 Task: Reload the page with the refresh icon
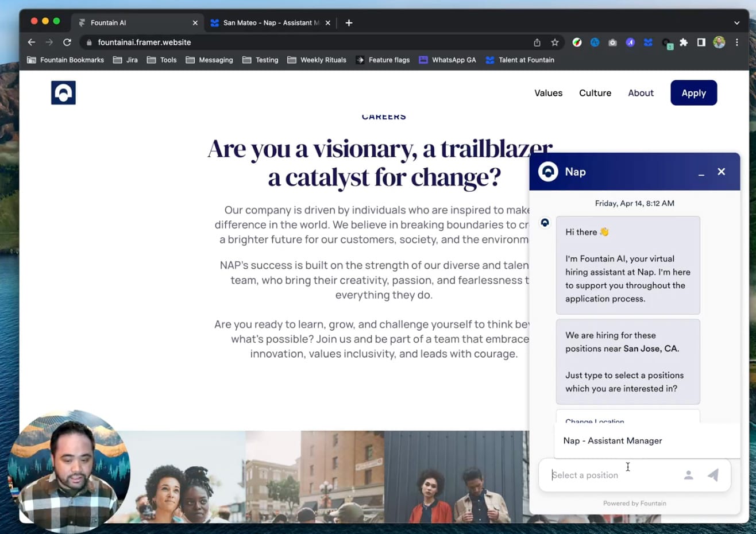point(67,42)
